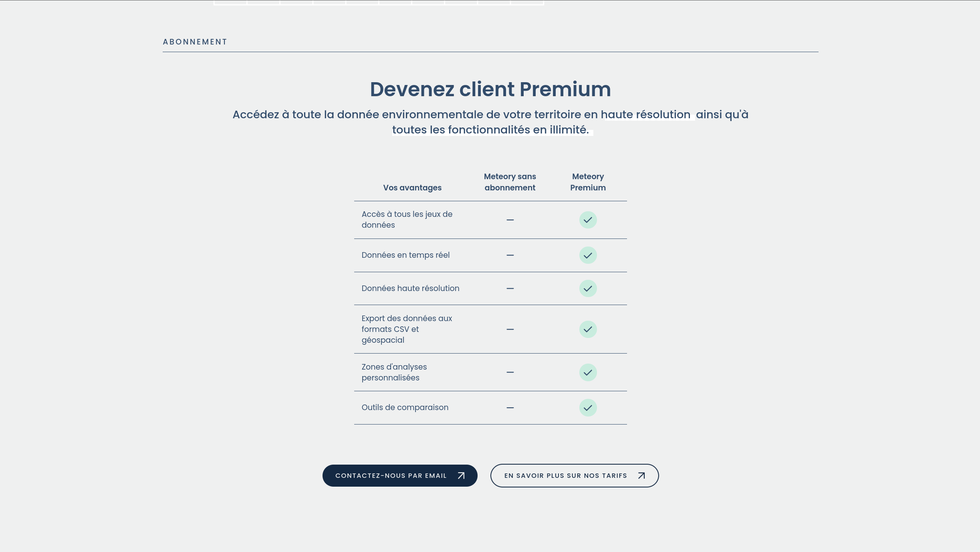Click checkmark for Données haute résolution
Image resolution: width=980 pixels, height=552 pixels.
[x=588, y=288]
